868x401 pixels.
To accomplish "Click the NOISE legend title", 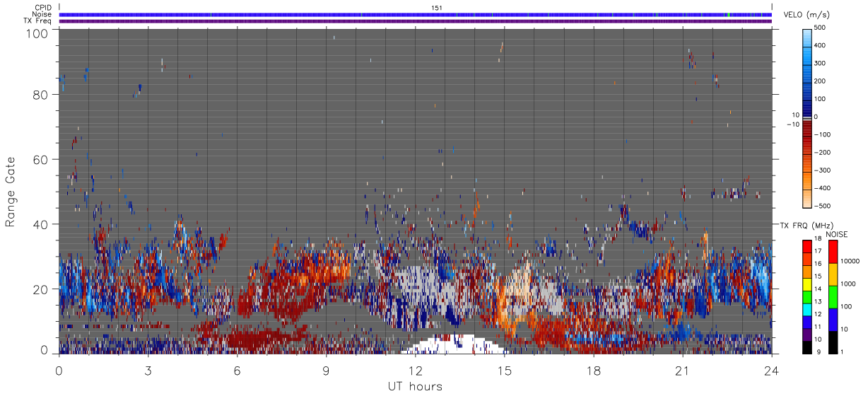I will [838, 234].
